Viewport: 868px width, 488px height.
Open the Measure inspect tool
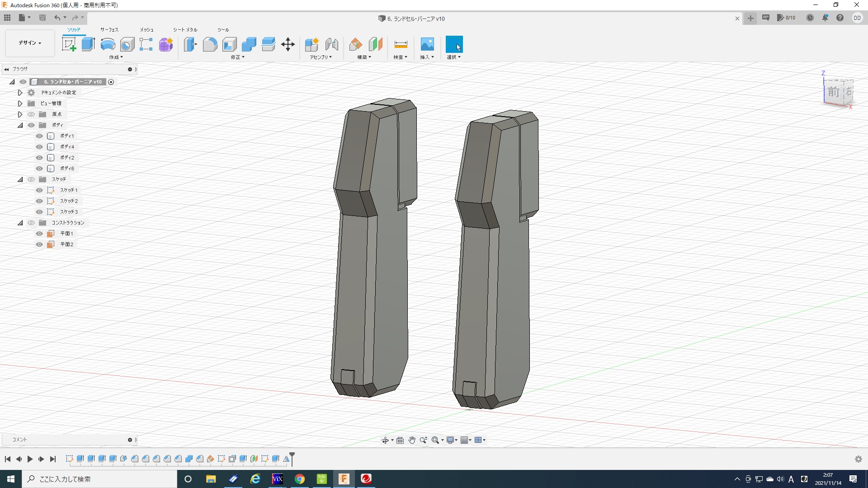pos(401,44)
